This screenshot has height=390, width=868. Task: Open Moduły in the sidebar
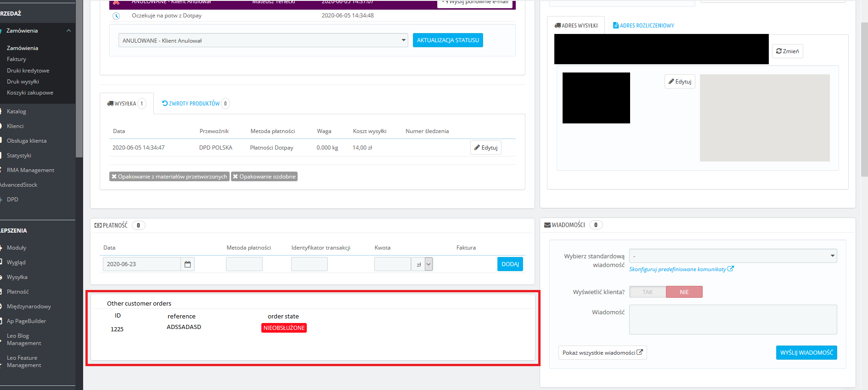tap(17, 248)
